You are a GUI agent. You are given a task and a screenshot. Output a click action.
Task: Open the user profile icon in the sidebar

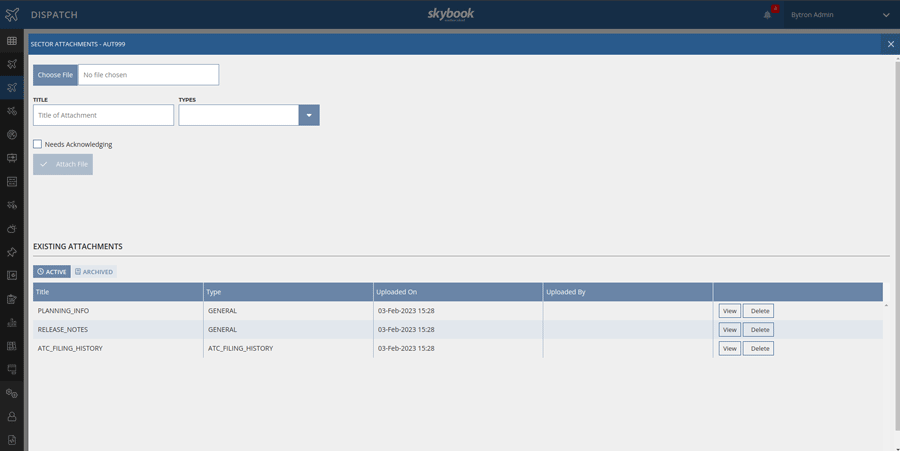(x=12, y=417)
